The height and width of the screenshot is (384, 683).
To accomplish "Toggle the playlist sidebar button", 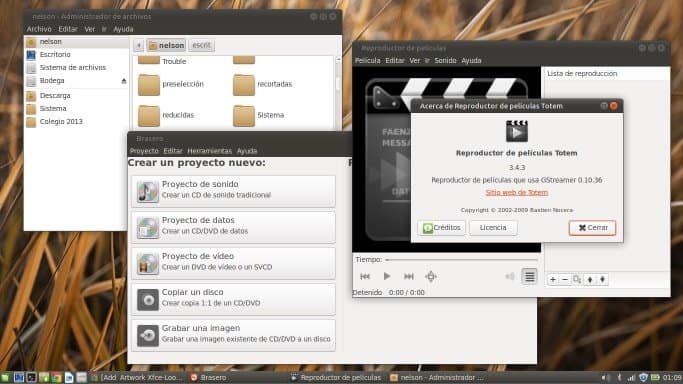I will point(529,276).
